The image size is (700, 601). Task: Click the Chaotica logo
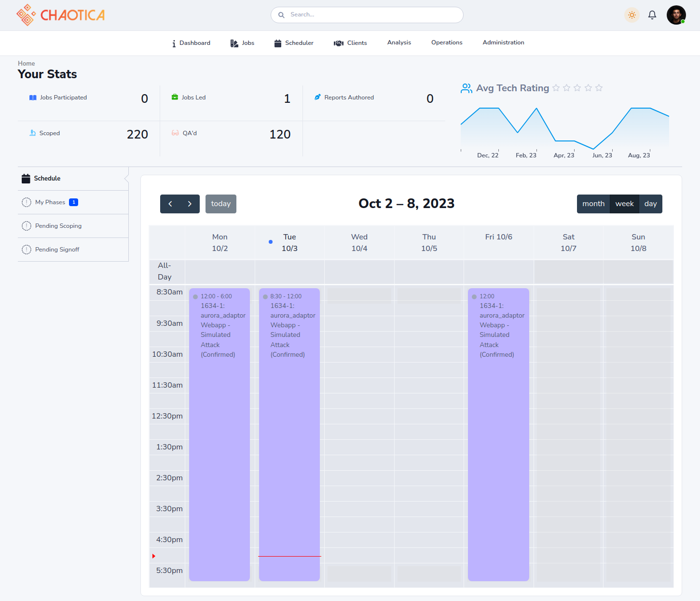click(60, 15)
